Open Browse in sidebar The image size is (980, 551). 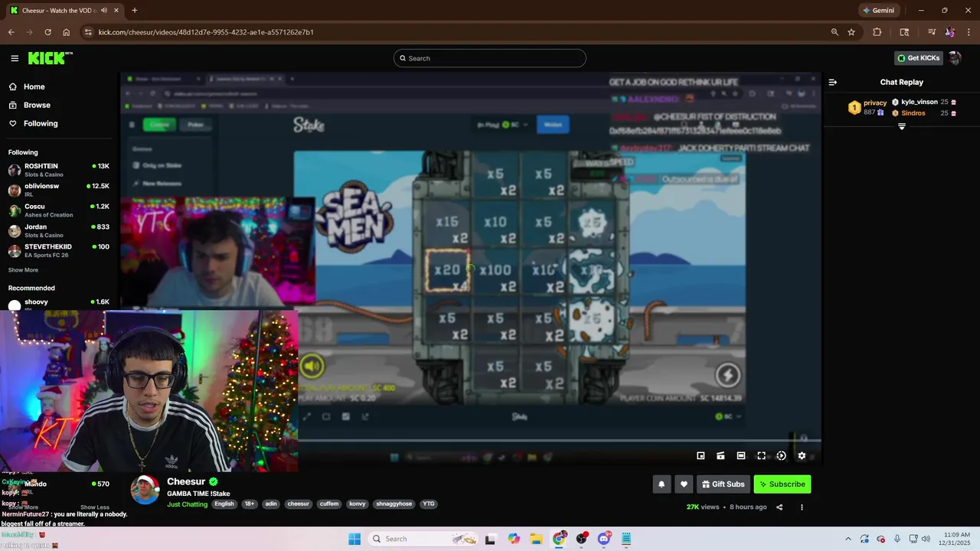(x=37, y=105)
